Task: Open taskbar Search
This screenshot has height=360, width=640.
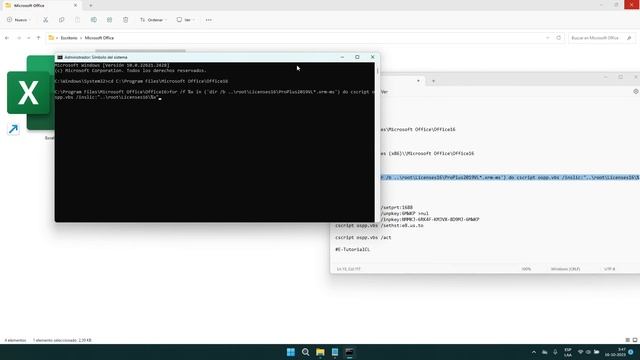Action: coord(305,352)
